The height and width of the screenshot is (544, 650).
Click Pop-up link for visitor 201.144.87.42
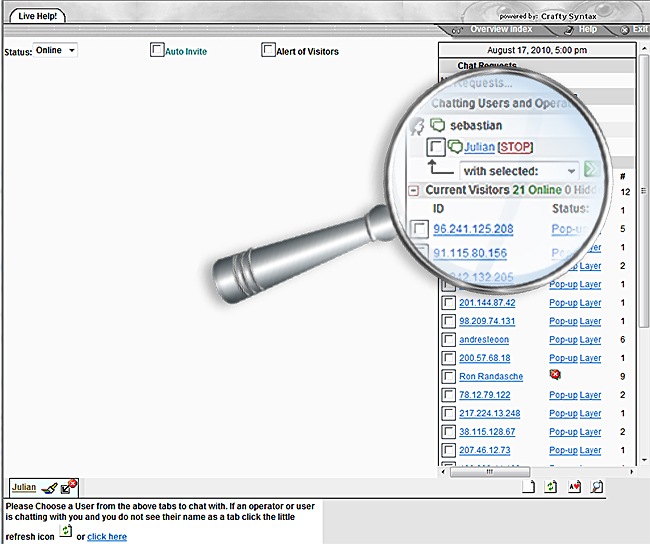tap(563, 303)
